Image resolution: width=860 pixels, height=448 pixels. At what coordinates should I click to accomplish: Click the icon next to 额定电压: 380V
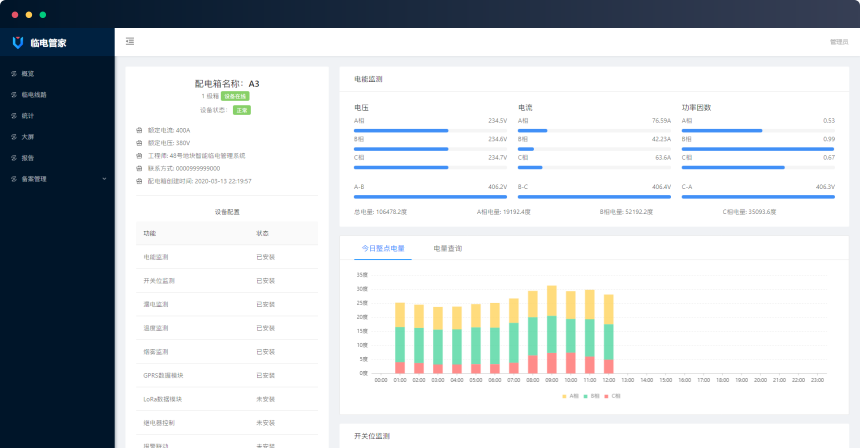pos(139,143)
